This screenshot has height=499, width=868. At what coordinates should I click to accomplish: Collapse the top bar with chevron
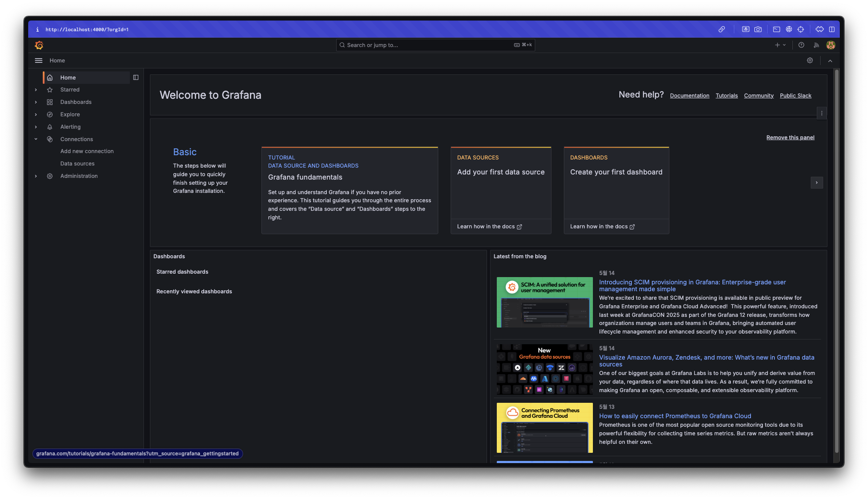point(830,61)
